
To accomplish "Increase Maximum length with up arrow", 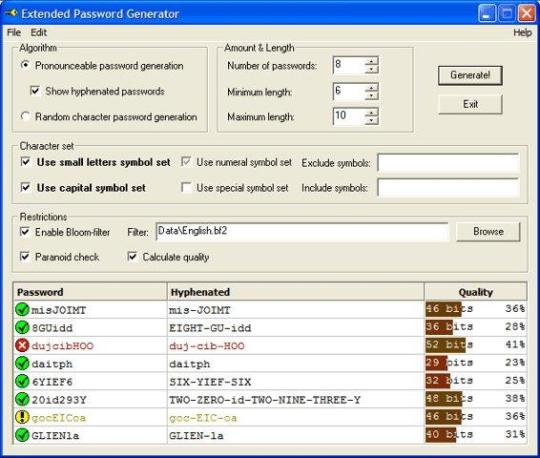I will [371, 112].
